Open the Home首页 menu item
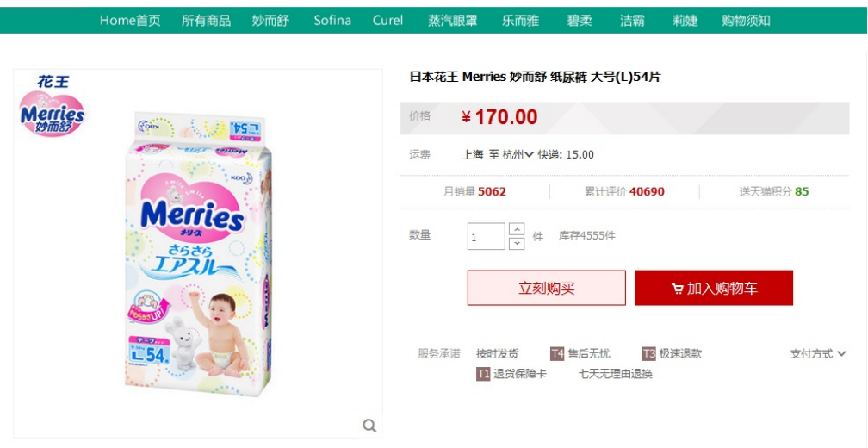Viewport: 868px width, 448px height. (x=130, y=21)
